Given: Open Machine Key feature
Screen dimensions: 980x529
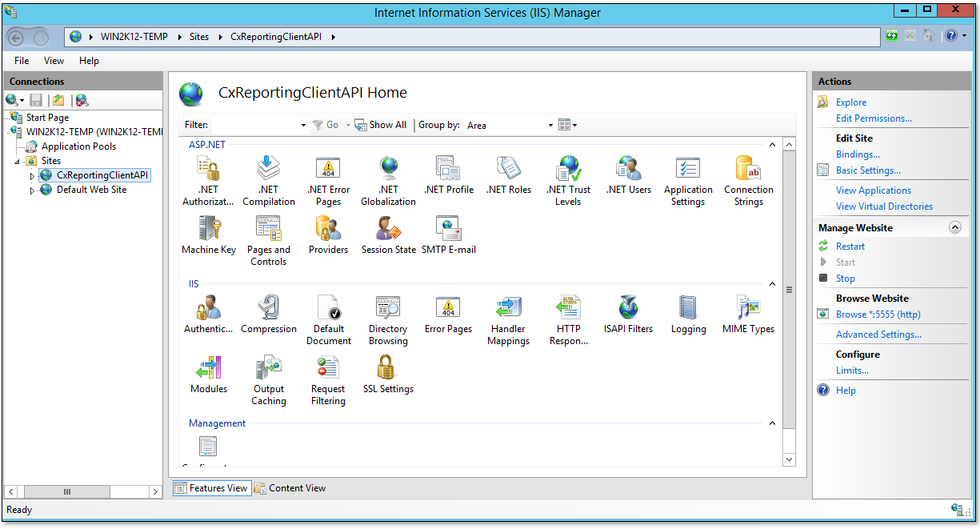Looking at the screenshot, I should 208,235.
